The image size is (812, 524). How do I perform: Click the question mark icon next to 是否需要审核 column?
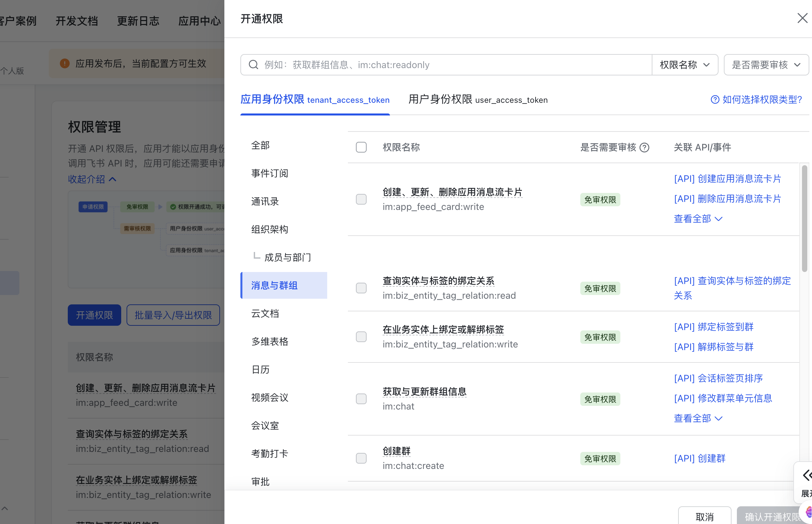(x=644, y=147)
